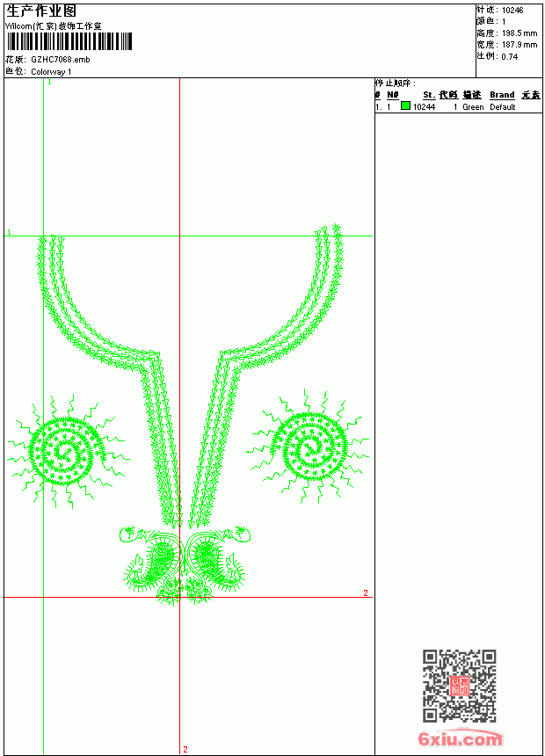Click the paisley motif at bottom center

pos(185,564)
